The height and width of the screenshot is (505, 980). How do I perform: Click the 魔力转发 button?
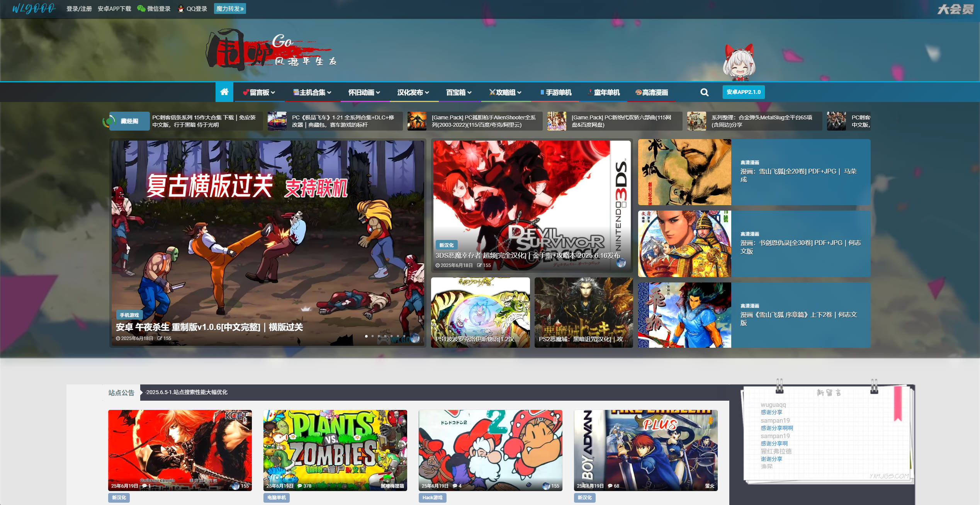pos(230,9)
